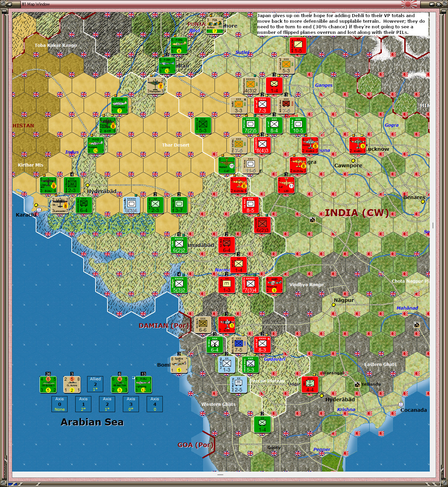This screenshot has width=448, height=487.
Task: Click the Nāgpur city label
Action: (x=344, y=300)
